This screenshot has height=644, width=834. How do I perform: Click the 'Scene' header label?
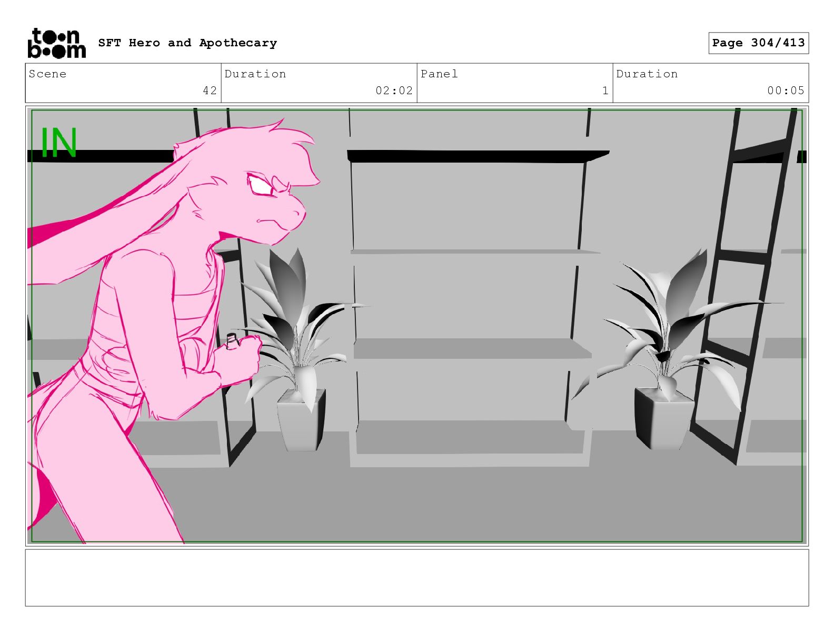(47, 74)
